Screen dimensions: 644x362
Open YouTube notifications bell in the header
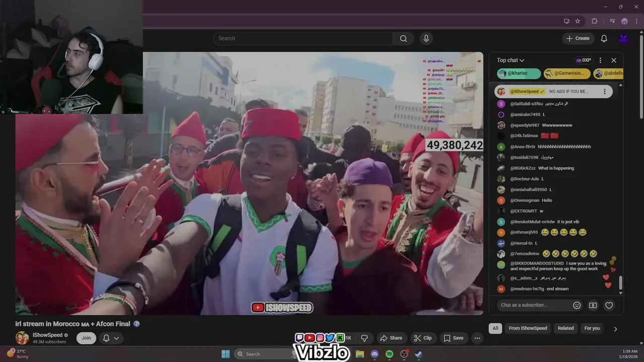pos(604,38)
